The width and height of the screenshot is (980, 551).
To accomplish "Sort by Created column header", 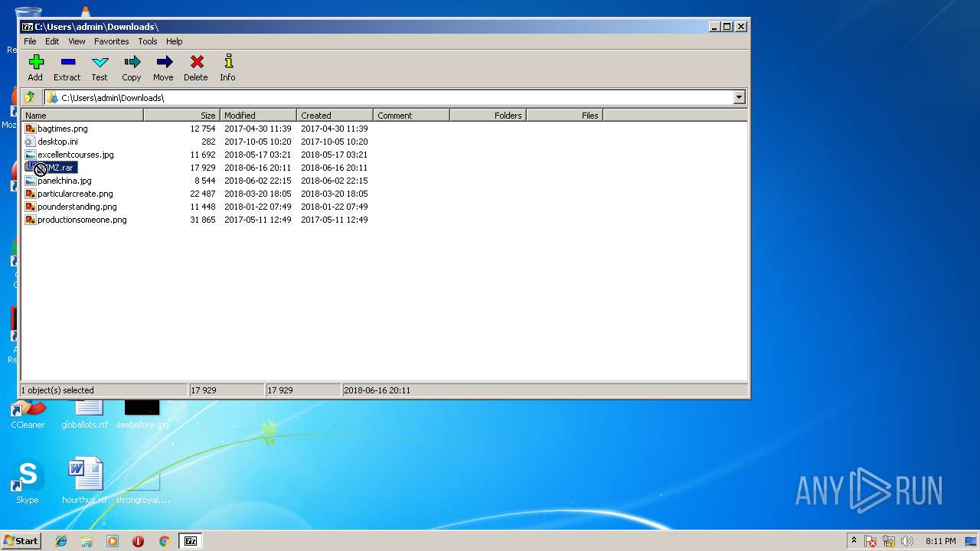I will point(335,116).
